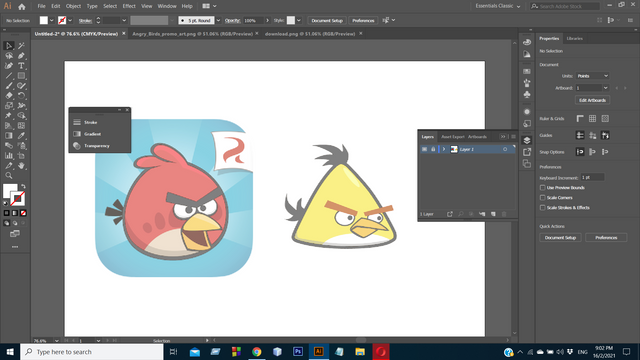Select the Rectangle shape tool

21,76
